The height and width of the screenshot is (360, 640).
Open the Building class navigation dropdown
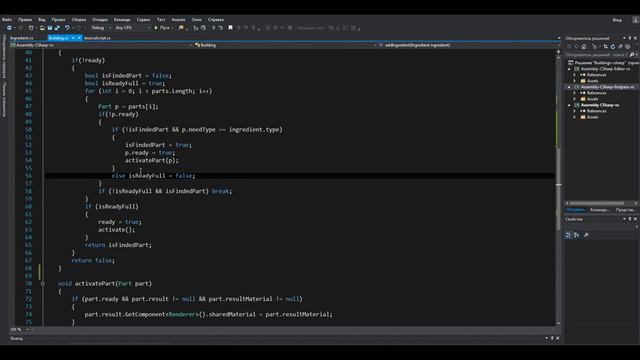click(x=286, y=45)
